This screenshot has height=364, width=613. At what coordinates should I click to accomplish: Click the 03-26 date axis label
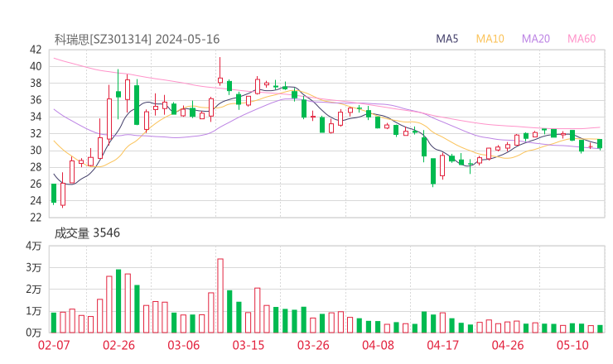pos(313,345)
